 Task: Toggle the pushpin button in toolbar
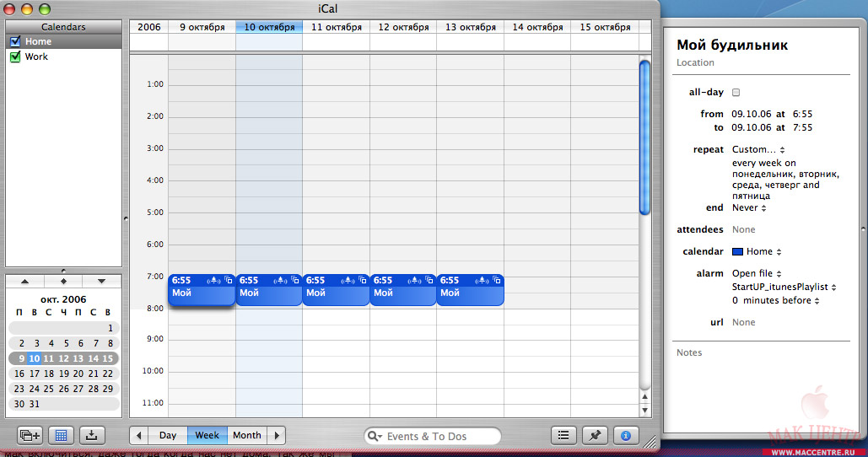(595, 436)
